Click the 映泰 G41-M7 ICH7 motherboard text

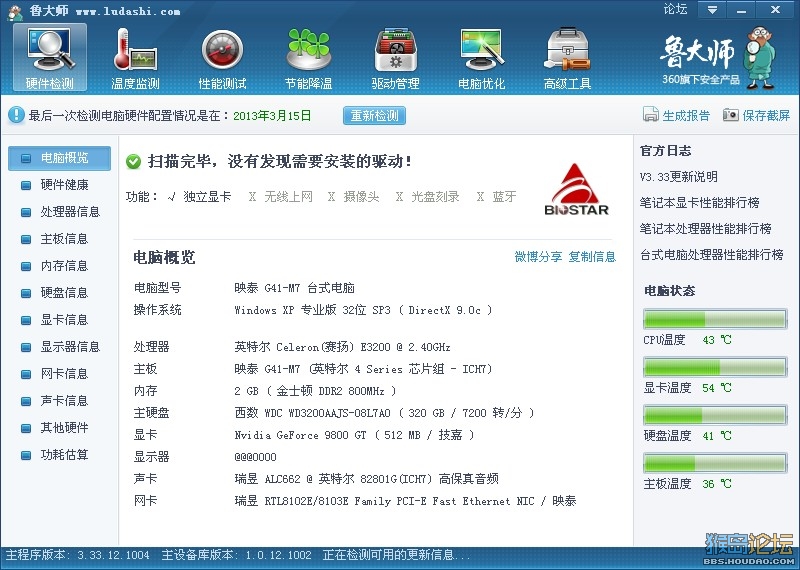tap(363, 369)
